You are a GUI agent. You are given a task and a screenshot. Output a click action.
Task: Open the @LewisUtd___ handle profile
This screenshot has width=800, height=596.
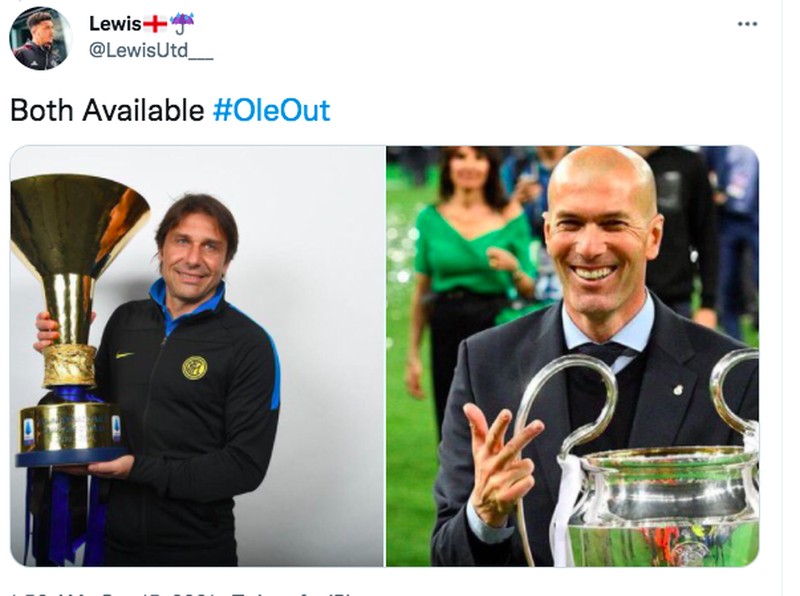click(x=151, y=51)
